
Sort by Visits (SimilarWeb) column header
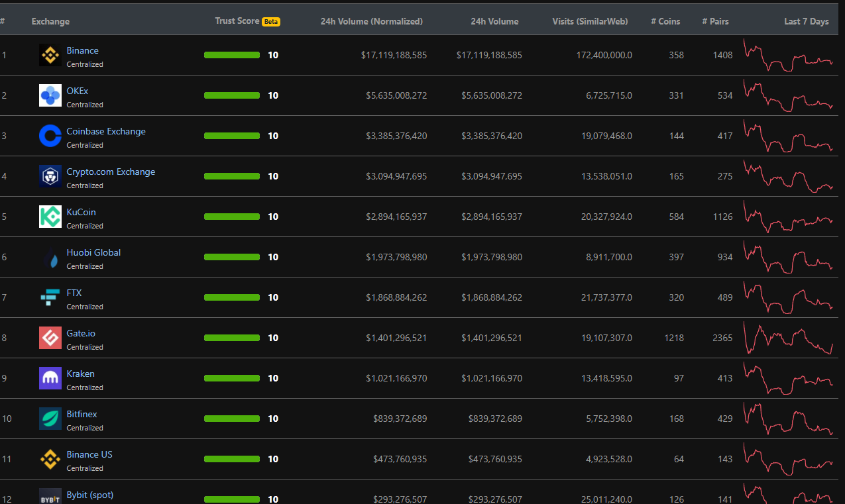tap(591, 21)
